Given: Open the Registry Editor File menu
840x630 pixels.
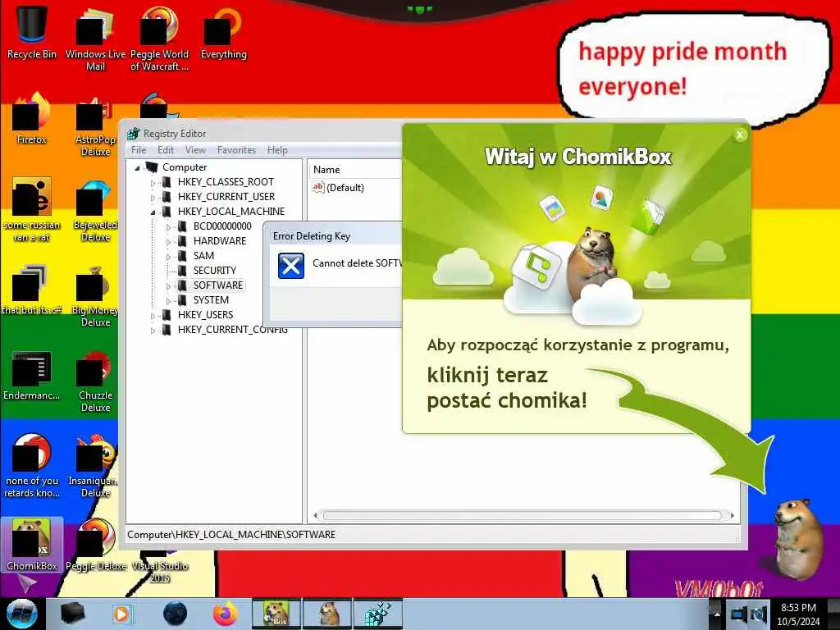Looking at the screenshot, I should (x=138, y=150).
